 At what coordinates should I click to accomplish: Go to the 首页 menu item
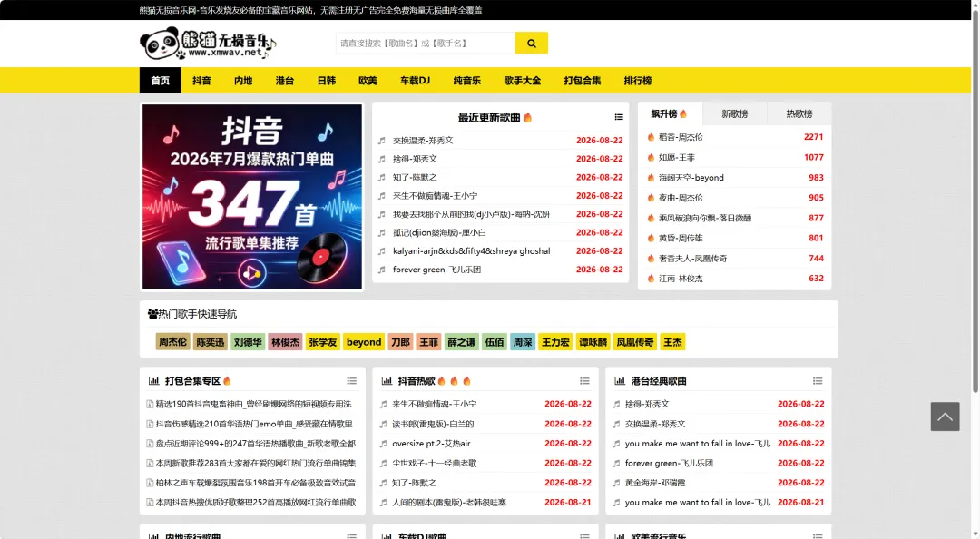pyautogui.click(x=160, y=80)
